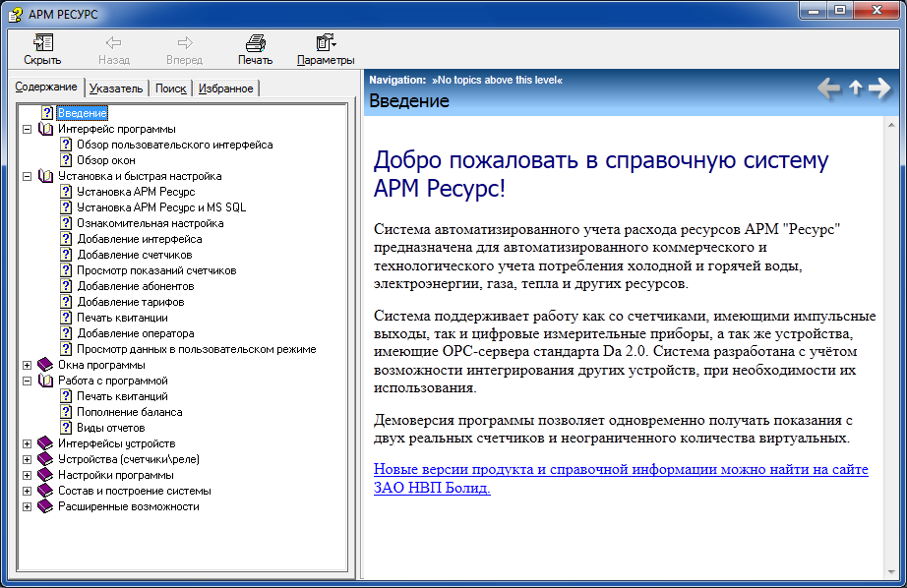Select the Виды отчетов topic
Image resolution: width=907 pixels, height=588 pixels.
coord(110,428)
